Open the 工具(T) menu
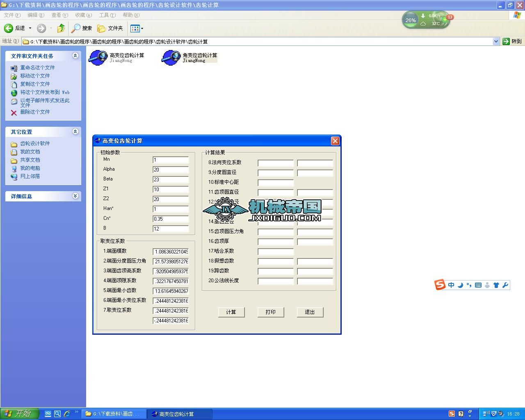Viewport: 525px width, 420px height. tap(107, 15)
